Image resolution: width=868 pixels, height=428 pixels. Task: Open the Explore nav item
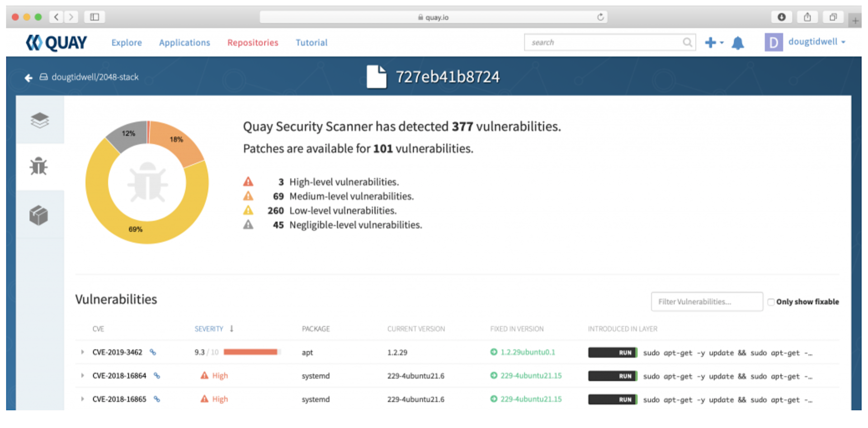pos(127,42)
